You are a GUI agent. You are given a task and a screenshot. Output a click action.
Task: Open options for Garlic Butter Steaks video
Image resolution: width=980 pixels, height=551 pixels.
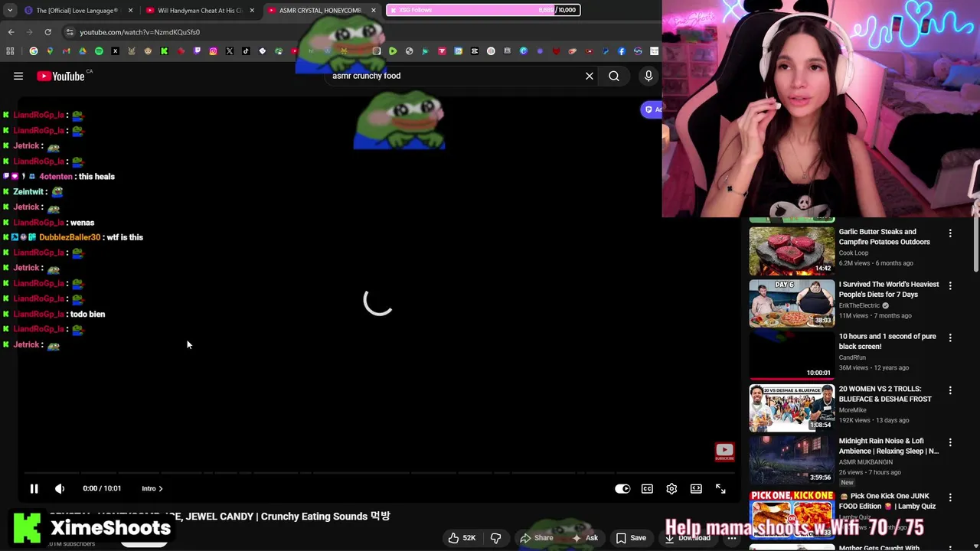click(950, 233)
